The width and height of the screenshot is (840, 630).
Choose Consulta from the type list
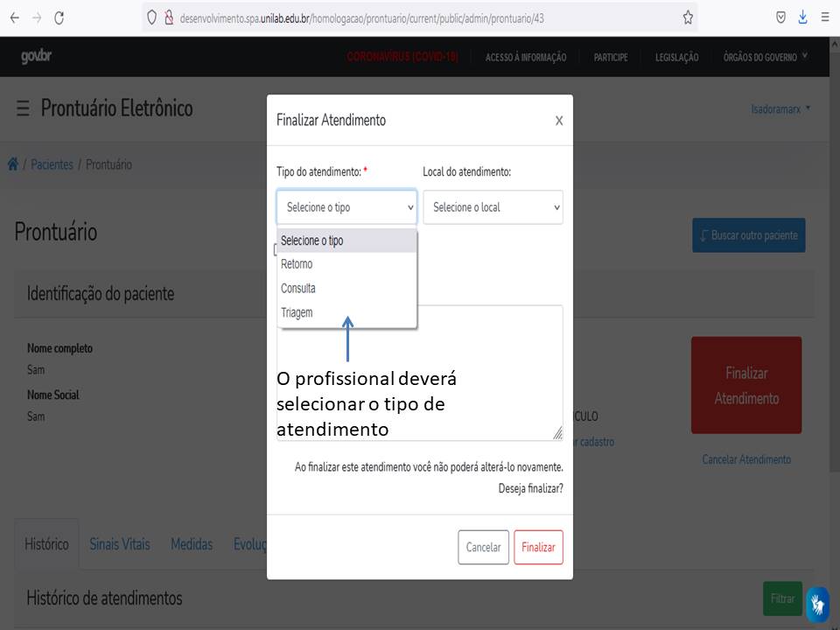pyautogui.click(x=298, y=288)
